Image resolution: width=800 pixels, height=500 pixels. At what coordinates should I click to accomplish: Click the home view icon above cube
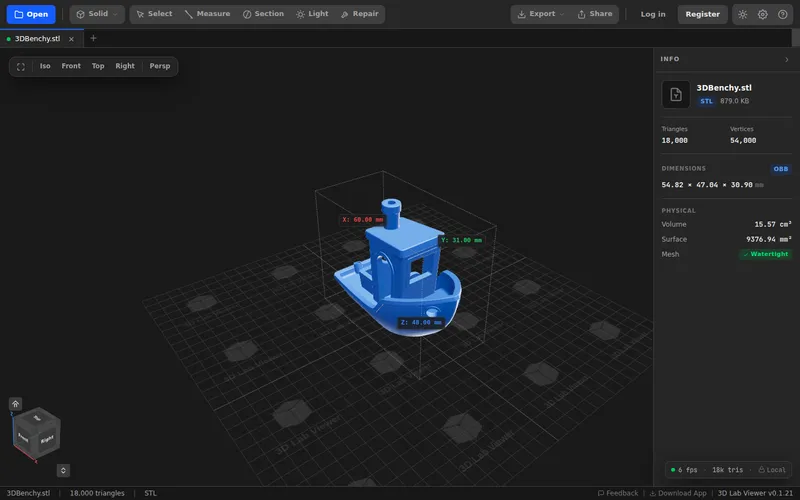pos(15,404)
